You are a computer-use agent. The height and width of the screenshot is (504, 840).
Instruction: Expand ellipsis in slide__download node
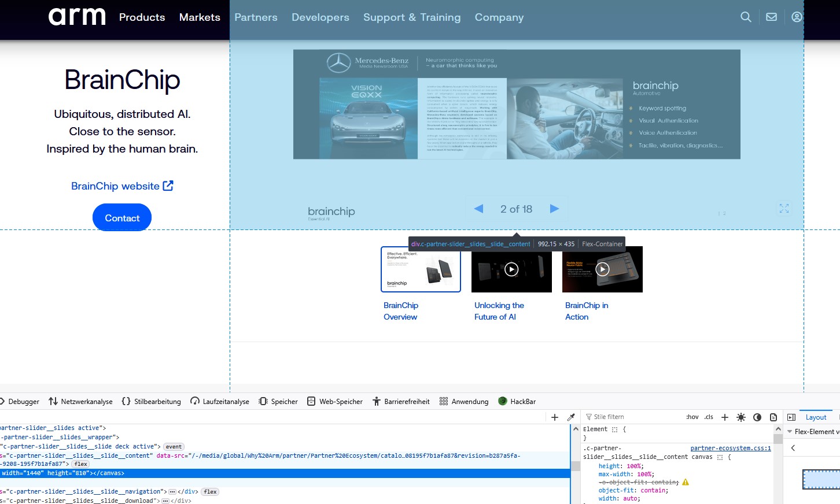[165, 501]
